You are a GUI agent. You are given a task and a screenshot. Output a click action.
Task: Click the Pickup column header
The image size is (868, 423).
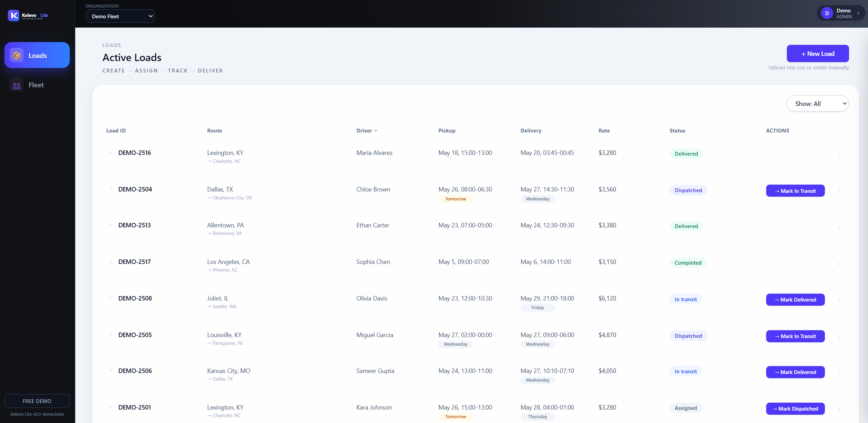click(447, 131)
